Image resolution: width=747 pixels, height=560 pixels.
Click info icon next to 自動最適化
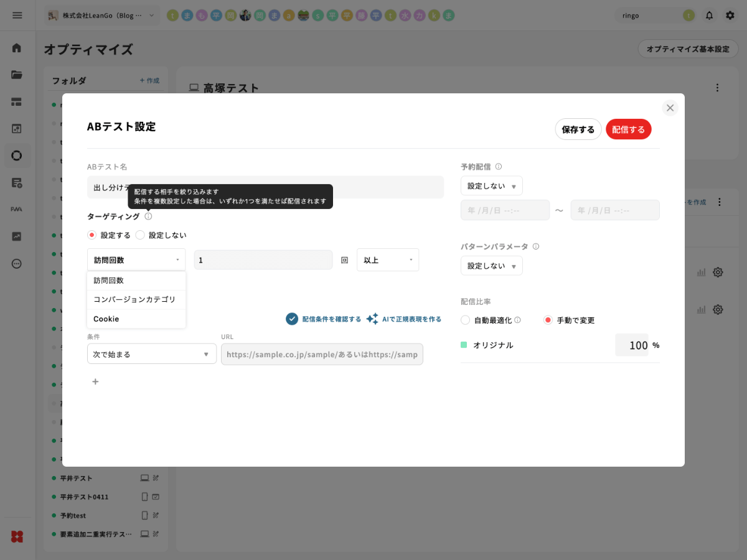[x=517, y=320]
